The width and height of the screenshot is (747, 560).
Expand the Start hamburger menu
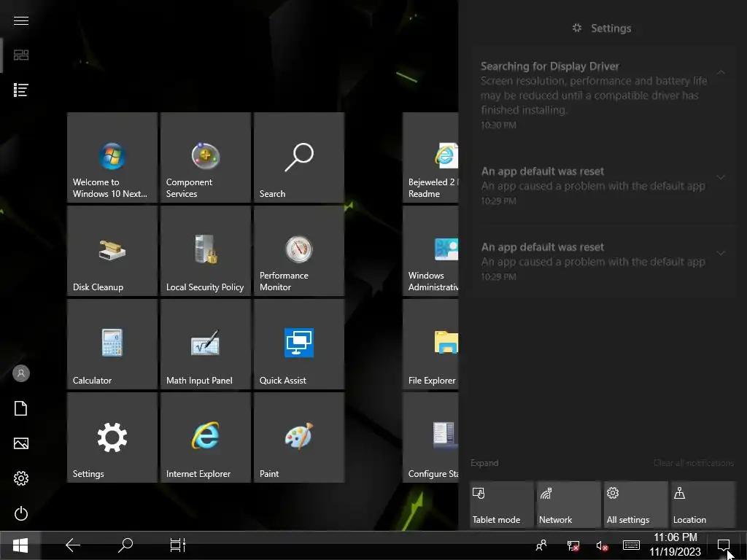pos(21,20)
